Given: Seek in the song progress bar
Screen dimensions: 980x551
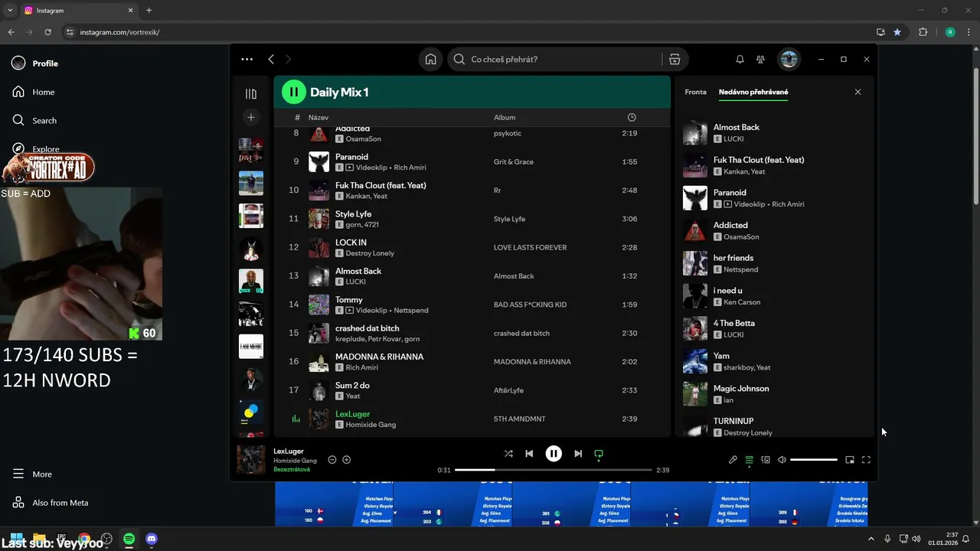Looking at the screenshot, I should pyautogui.click(x=554, y=470).
